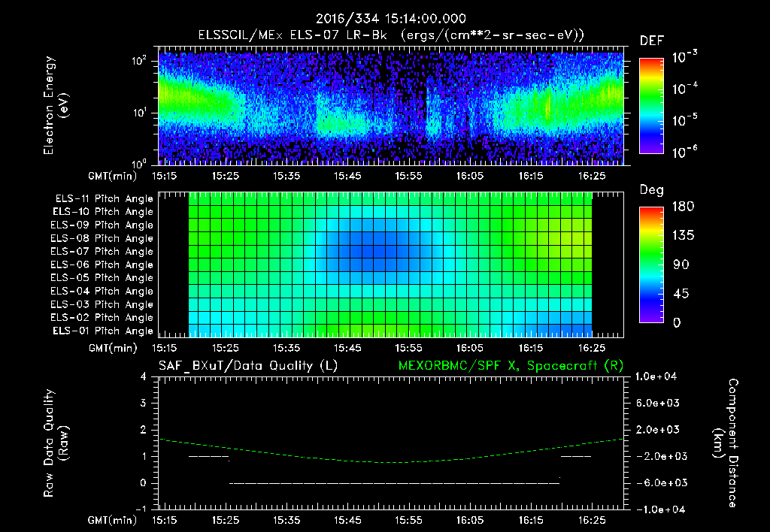This screenshot has width=770, height=532.
Task: Click the timestamp title 2016/334 15:14:00.000
Action: pos(391,19)
